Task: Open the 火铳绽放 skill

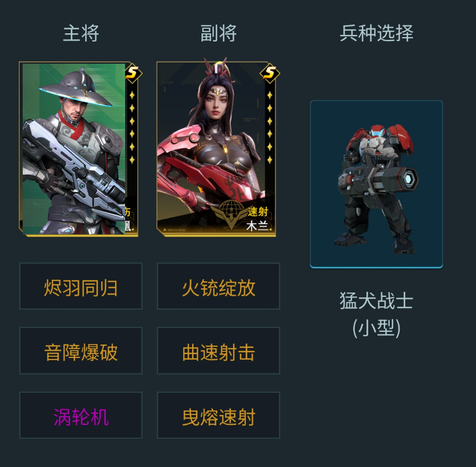Action: [218, 286]
